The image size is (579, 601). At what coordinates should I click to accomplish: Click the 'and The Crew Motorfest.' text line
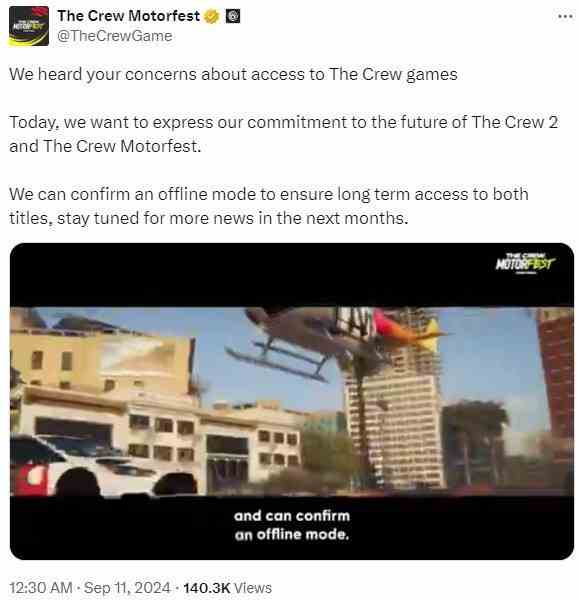105,146
